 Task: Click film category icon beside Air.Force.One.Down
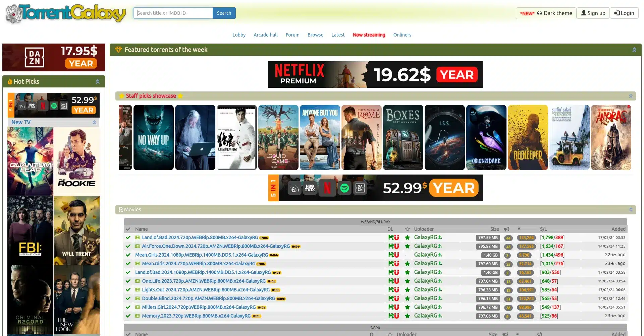click(138, 246)
